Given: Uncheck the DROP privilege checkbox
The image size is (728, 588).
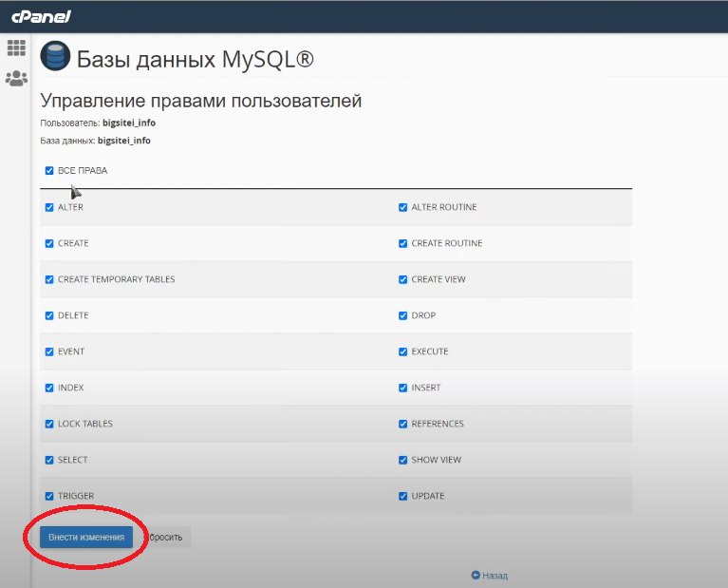Looking at the screenshot, I should (x=403, y=315).
